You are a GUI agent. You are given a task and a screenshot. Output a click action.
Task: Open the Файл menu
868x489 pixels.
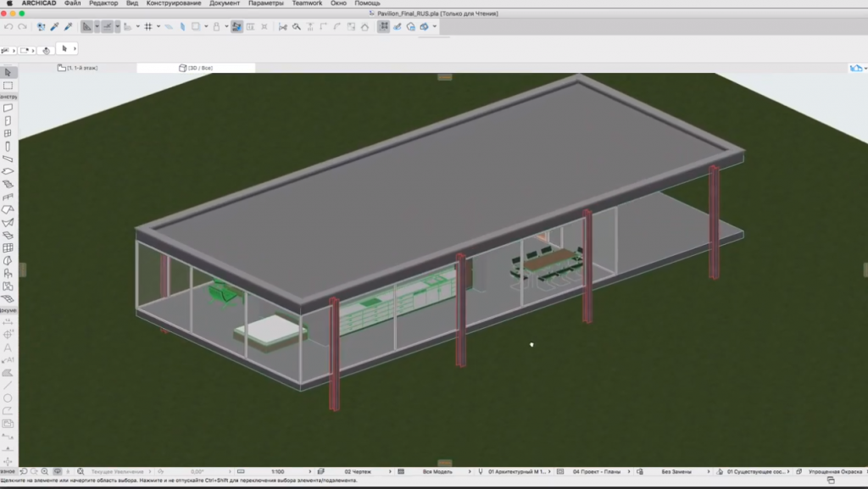(x=73, y=3)
